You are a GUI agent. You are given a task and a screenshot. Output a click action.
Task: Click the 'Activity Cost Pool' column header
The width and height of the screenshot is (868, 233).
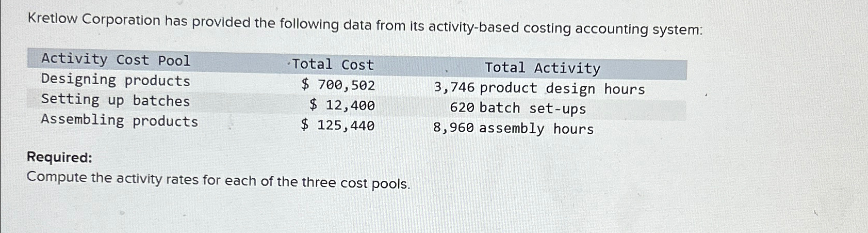point(116,60)
